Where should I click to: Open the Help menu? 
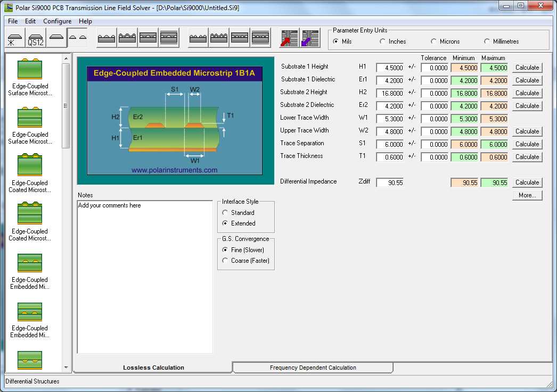pos(85,21)
